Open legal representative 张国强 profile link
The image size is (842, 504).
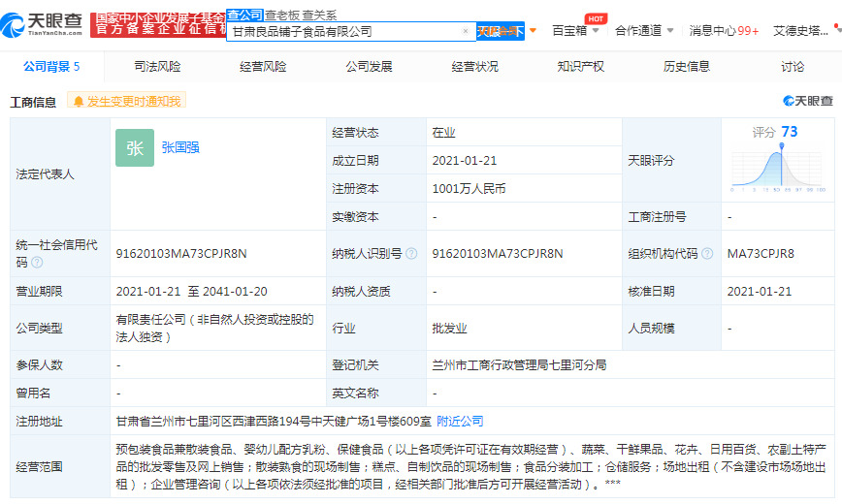point(180,147)
